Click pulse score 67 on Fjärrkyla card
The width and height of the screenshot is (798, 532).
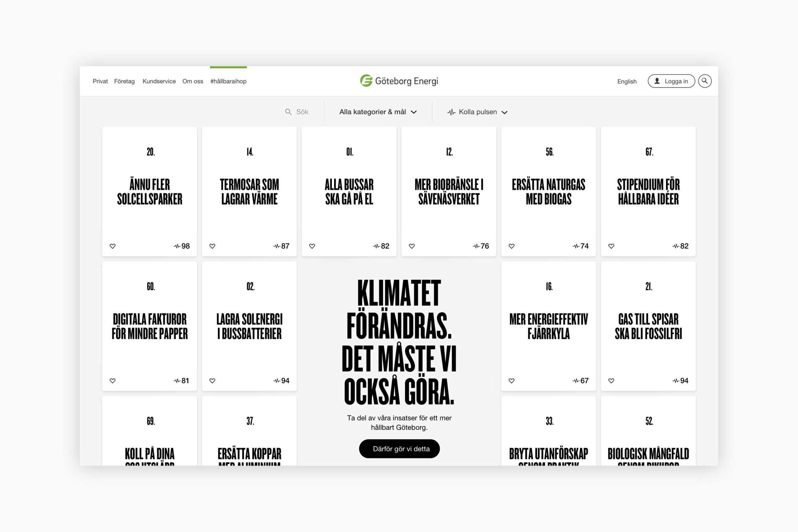[x=584, y=381]
